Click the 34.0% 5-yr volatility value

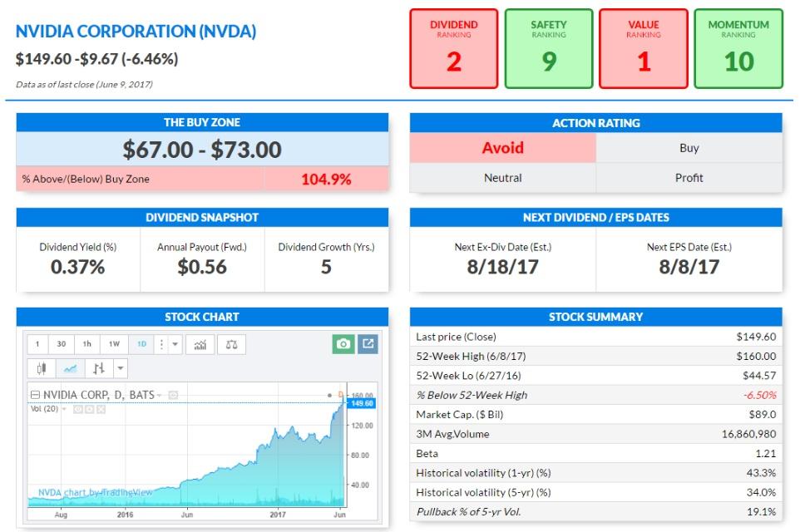pyautogui.click(x=761, y=492)
